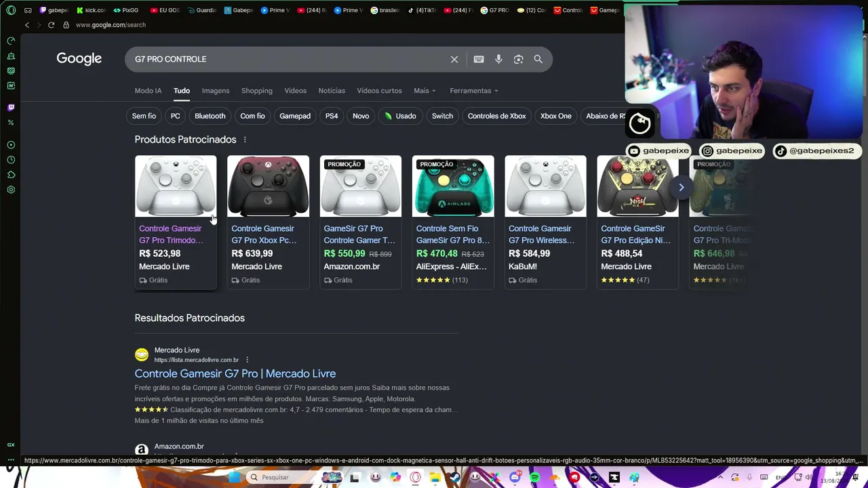Switch to the Imagens results tab

tap(216, 91)
